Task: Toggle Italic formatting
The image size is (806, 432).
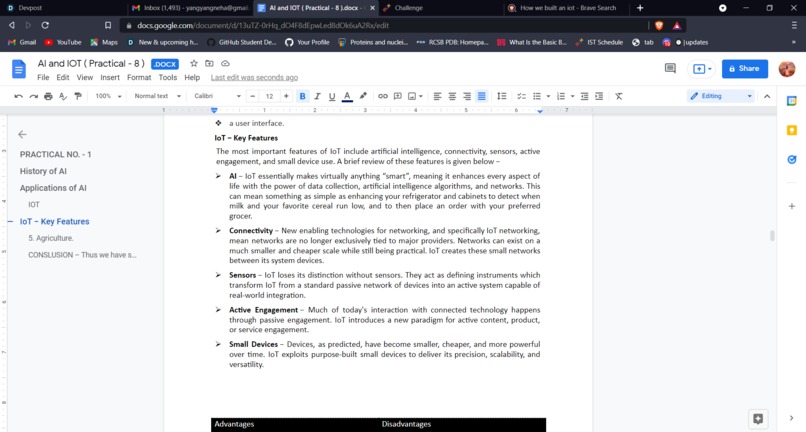Action: coord(317,96)
